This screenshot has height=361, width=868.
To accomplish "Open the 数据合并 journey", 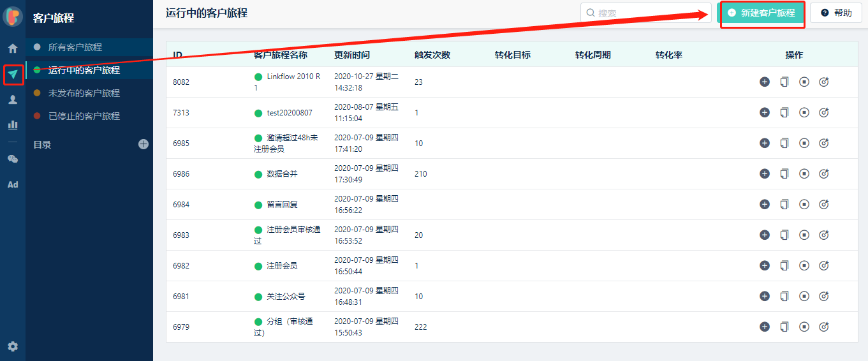I will pyautogui.click(x=282, y=174).
